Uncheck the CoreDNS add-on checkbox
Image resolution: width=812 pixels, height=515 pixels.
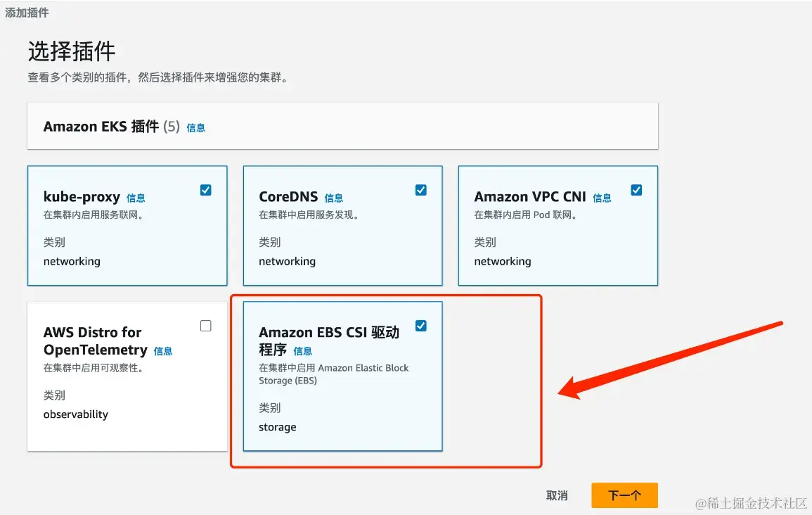[421, 190]
